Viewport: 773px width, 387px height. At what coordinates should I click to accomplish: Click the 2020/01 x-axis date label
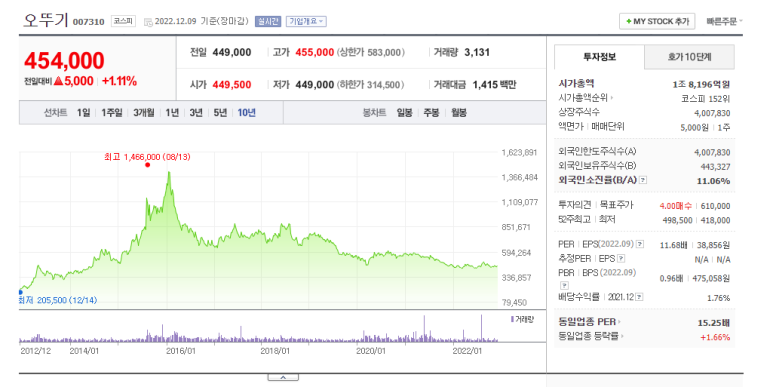tap(371, 351)
